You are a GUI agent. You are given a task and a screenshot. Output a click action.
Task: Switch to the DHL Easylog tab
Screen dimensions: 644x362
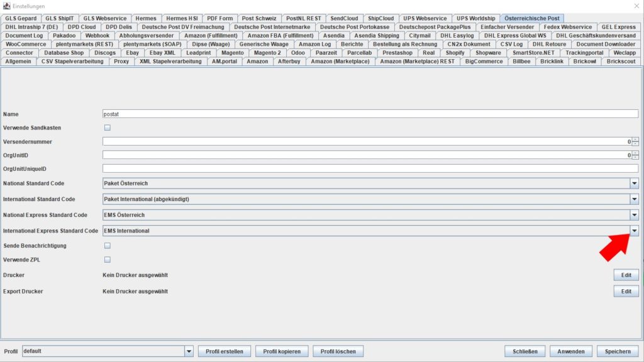[x=457, y=36]
